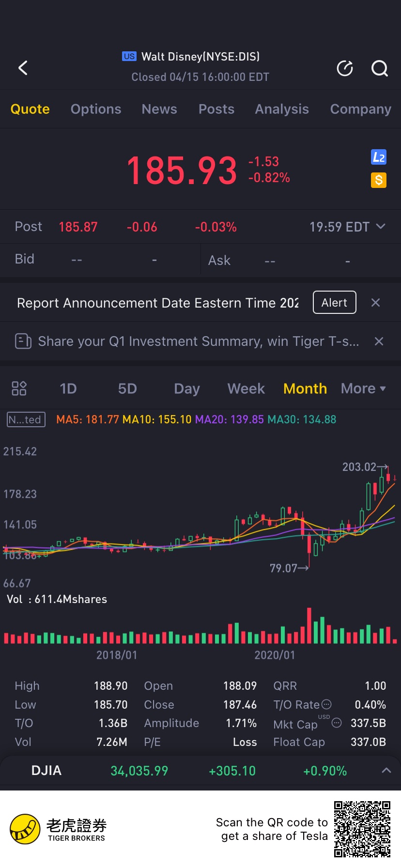Tap the MA5: 181.77 indicator label
The height and width of the screenshot is (868, 401).
tap(88, 419)
